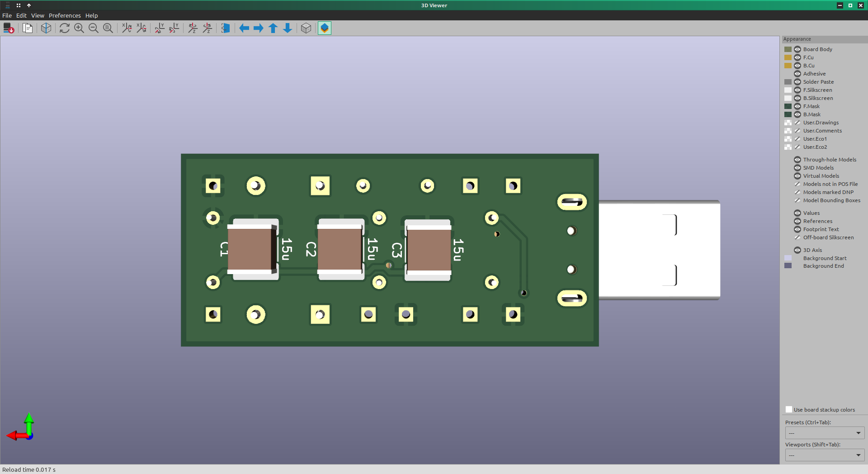
Task: Toggle the raytracing render engine icon
Action: 46,28
